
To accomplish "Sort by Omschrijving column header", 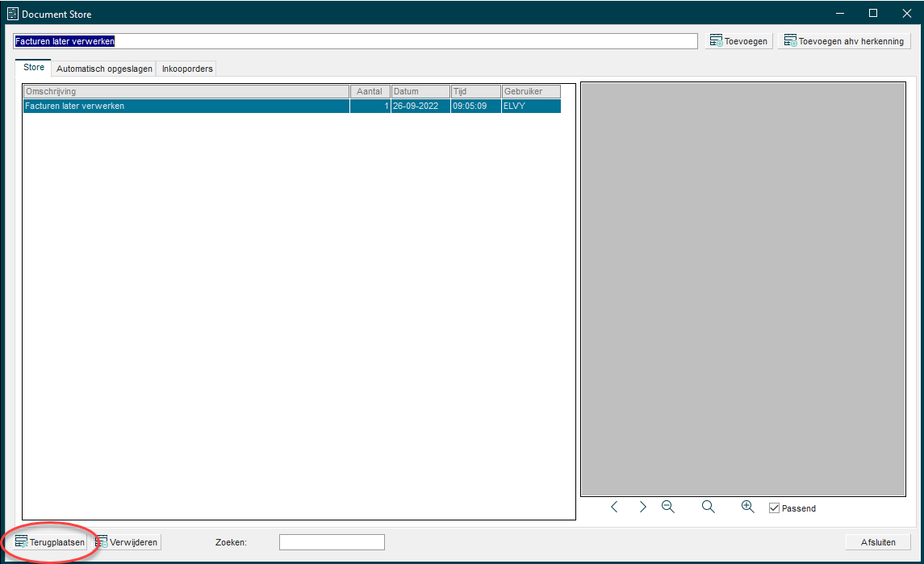I will [x=186, y=92].
